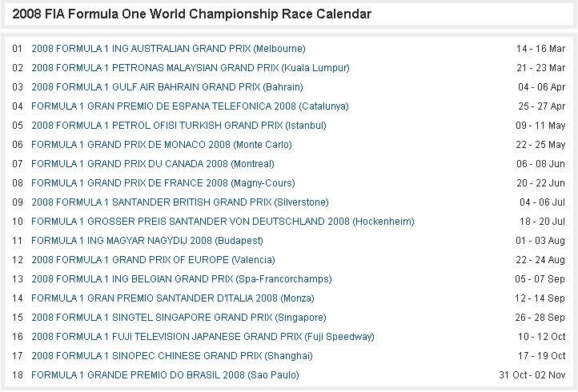Click the 31 Oct - 02 Nov date
This screenshot has width=578, height=392.
point(532,375)
